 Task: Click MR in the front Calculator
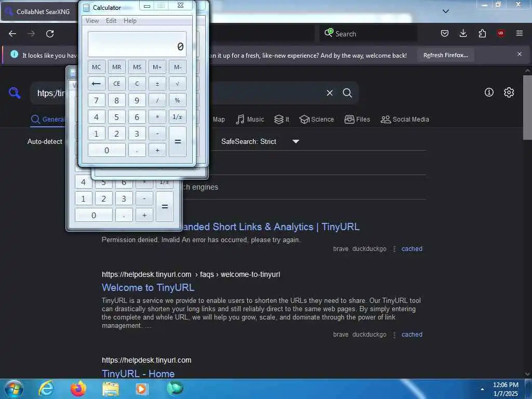click(x=117, y=67)
